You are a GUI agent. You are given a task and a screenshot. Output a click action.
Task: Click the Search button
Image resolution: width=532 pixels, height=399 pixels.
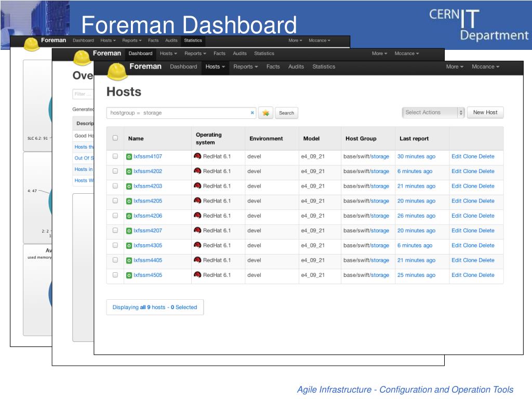[286, 113]
